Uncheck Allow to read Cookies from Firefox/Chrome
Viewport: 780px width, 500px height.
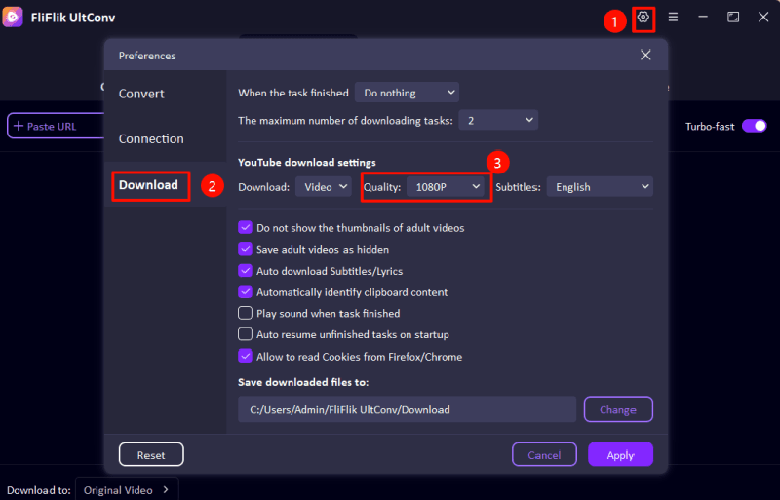[x=245, y=356]
